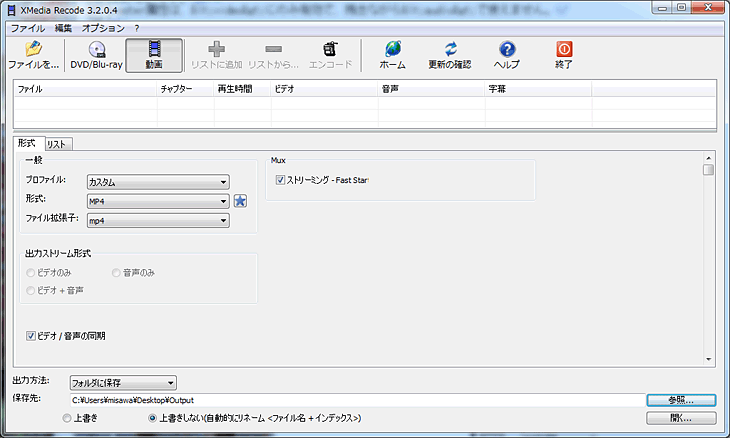Click the blue star favorite icon next to MP4

click(240, 201)
